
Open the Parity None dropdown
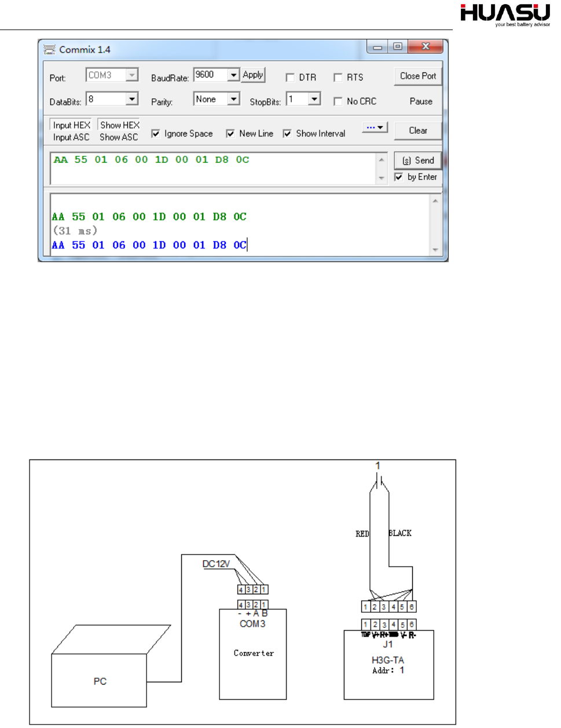(233, 99)
